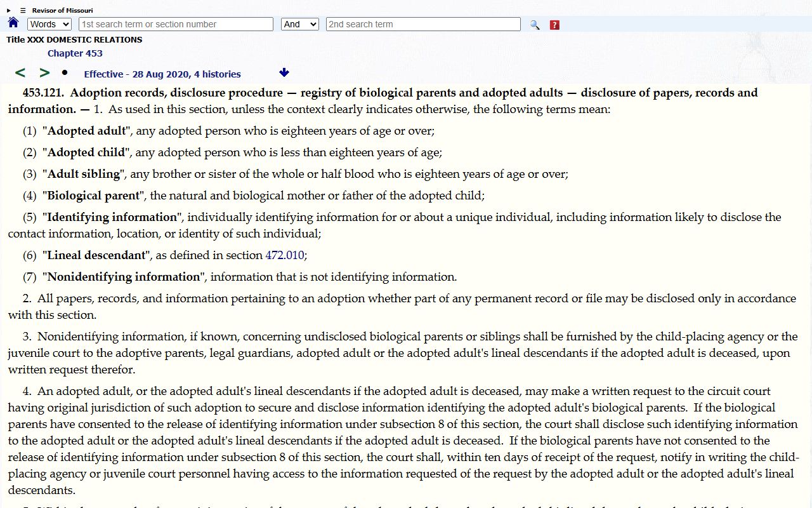Open the Words search type dropdown
The height and width of the screenshot is (508, 812).
pyautogui.click(x=49, y=24)
